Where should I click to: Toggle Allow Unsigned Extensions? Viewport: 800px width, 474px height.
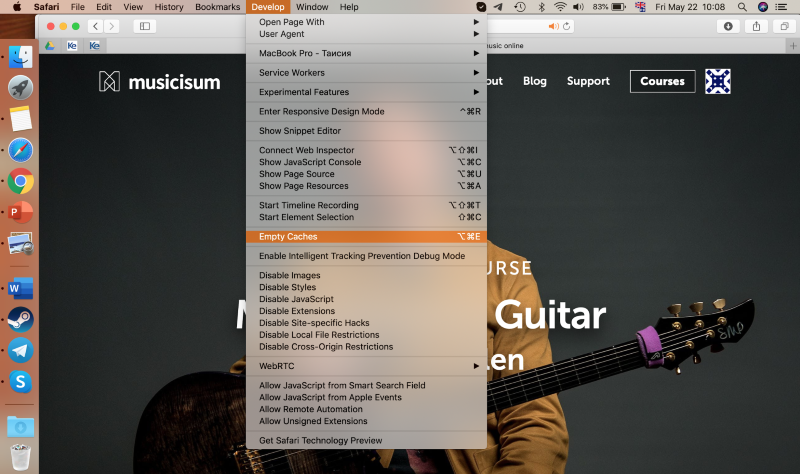(366, 421)
